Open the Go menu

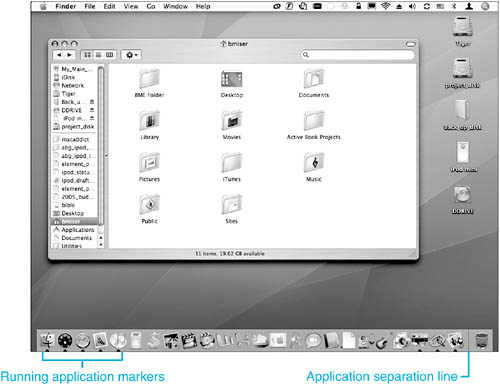coord(151,6)
